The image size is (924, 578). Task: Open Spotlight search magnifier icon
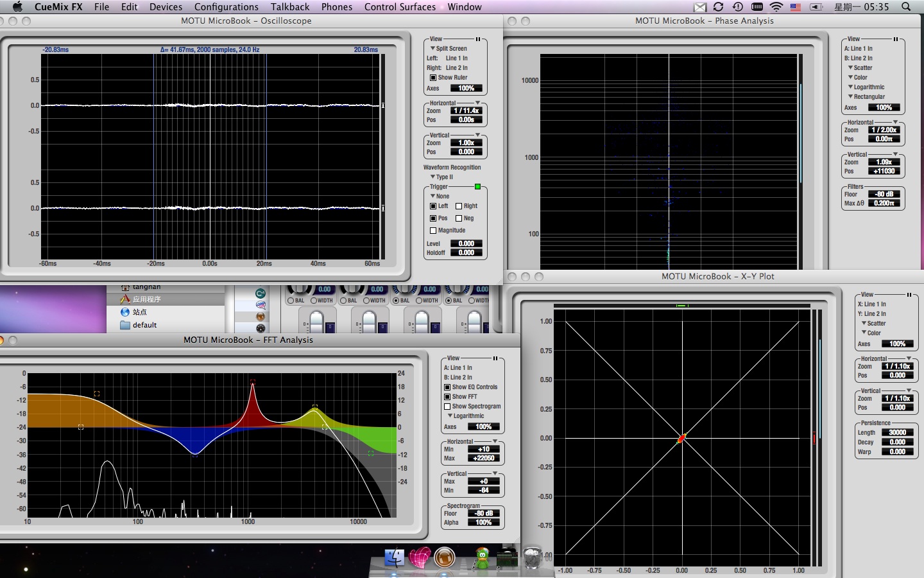[x=906, y=7]
